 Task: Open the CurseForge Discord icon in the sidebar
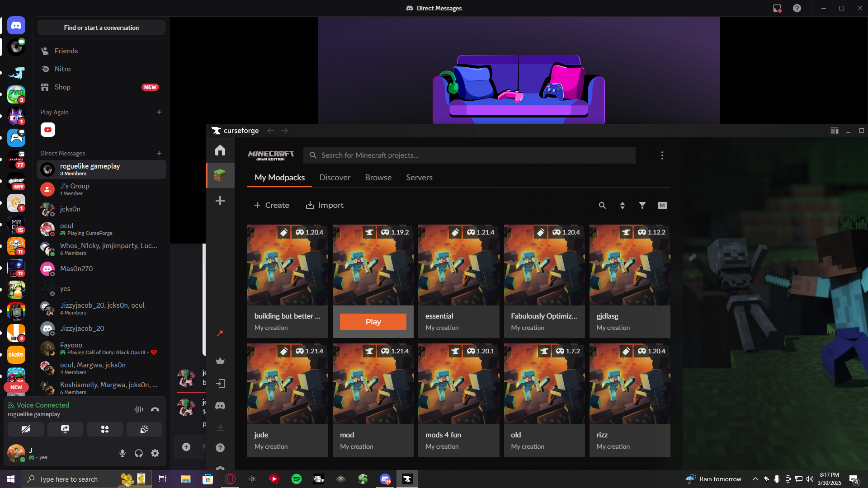pyautogui.click(x=220, y=406)
